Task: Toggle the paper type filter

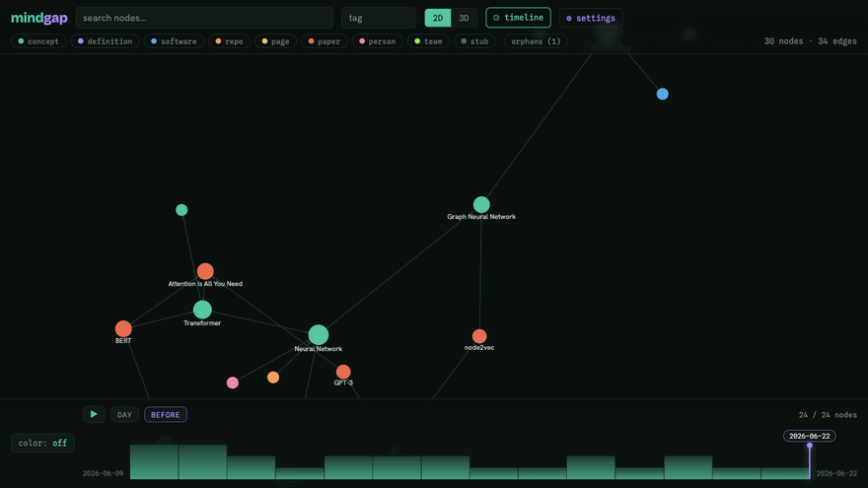Action: tap(325, 41)
